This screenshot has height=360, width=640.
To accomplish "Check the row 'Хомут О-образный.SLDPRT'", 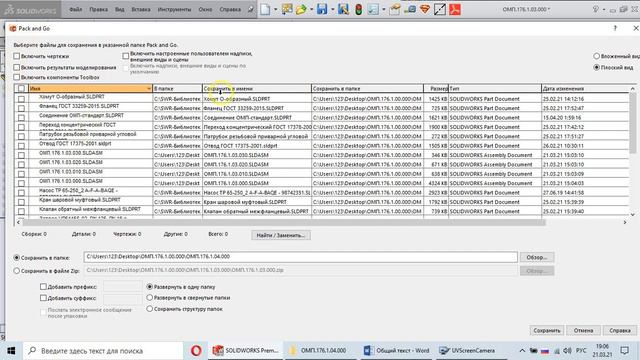I will pyautogui.click(x=21, y=99).
